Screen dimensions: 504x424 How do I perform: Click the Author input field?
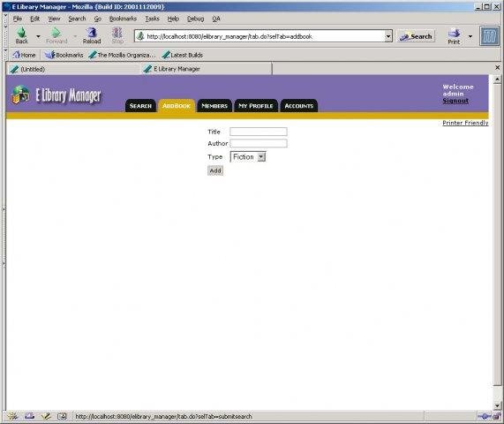(259, 143)
